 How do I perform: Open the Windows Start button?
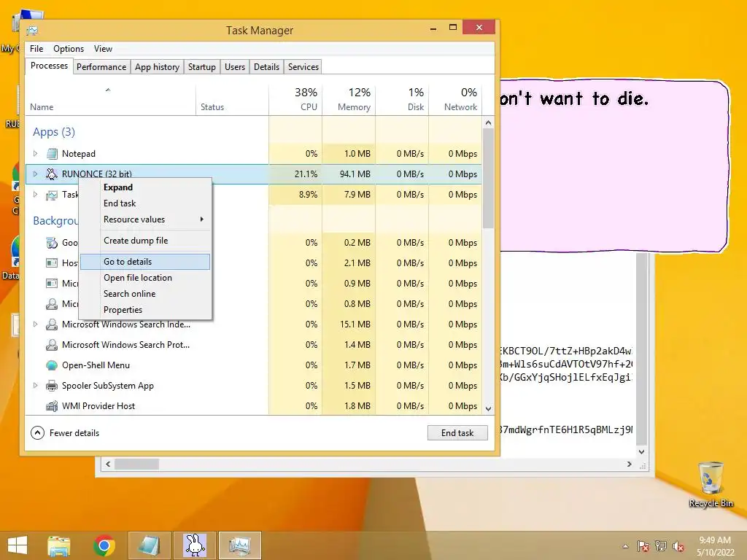pyautogui.click(x=18, y=545)
